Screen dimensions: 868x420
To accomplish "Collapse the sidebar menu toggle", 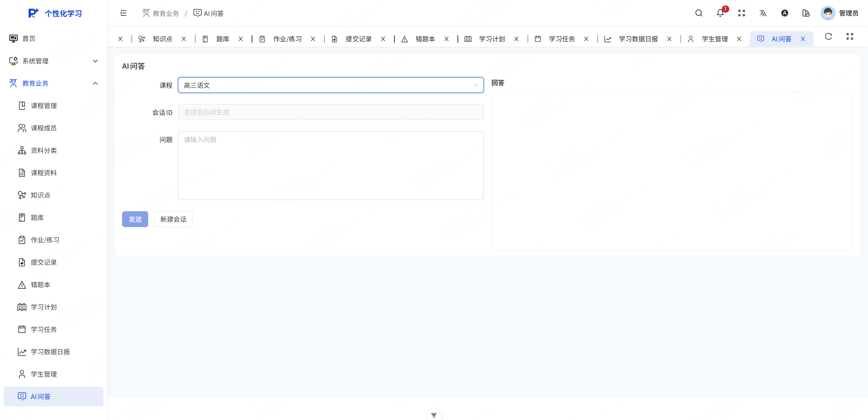I will (123, 13).
